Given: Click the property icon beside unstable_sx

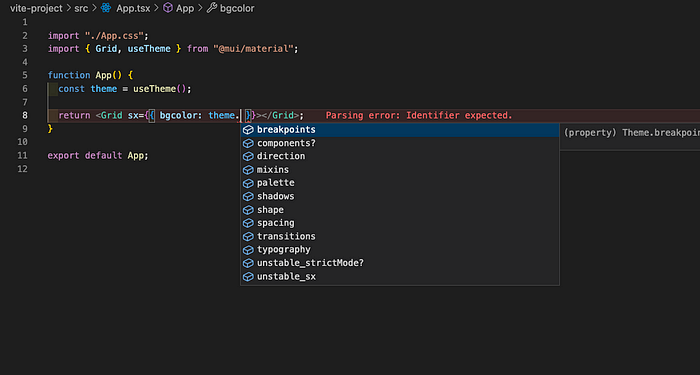Looking at the screenshot, I should (x=248, y=277).
